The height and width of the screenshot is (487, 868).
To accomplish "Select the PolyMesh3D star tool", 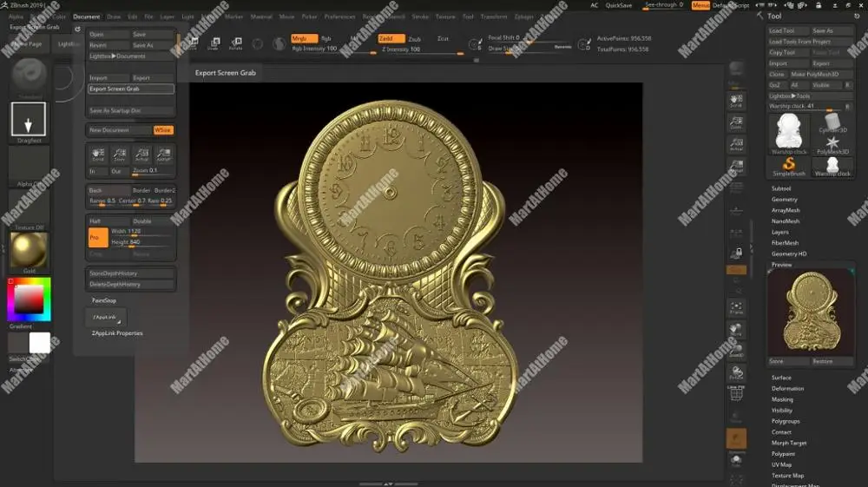I will pos(832,145).
